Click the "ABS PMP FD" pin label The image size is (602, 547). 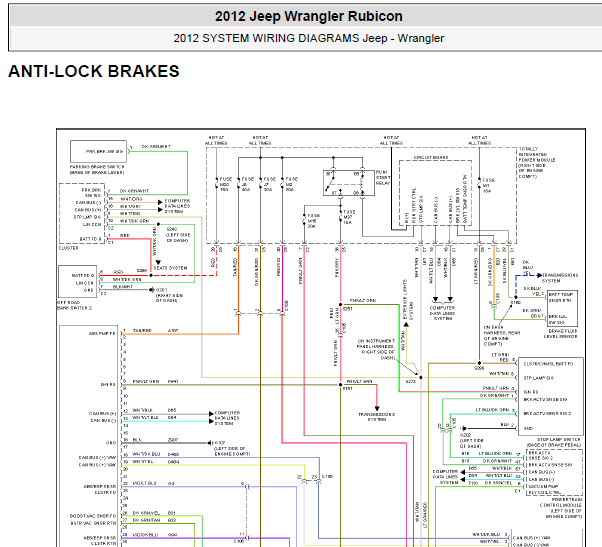[x=102, y=333]
